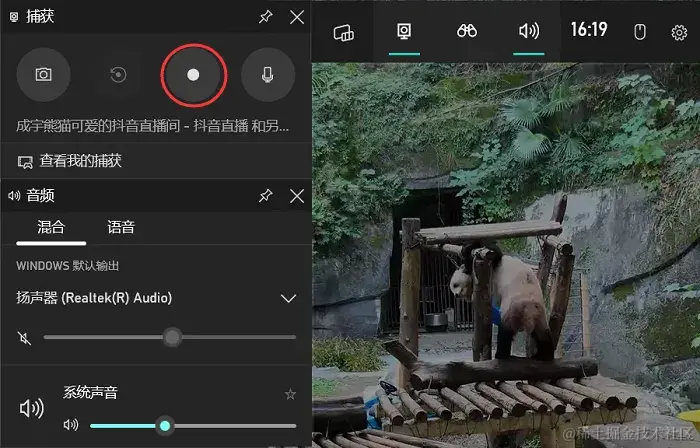Screen dimensions: 700x448
Task: Click the 查看我的捕获 gallery icon
Action: tap(25, 162)
